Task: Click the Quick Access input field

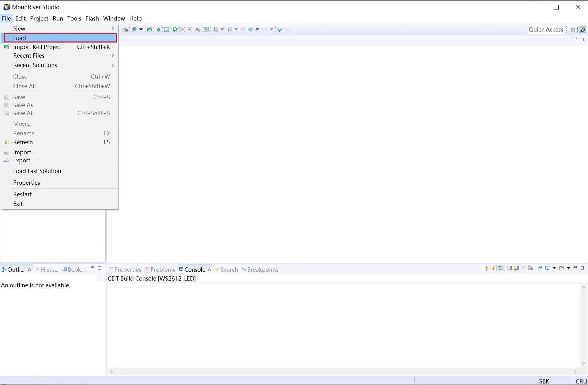Action: [x=546, y=29]
